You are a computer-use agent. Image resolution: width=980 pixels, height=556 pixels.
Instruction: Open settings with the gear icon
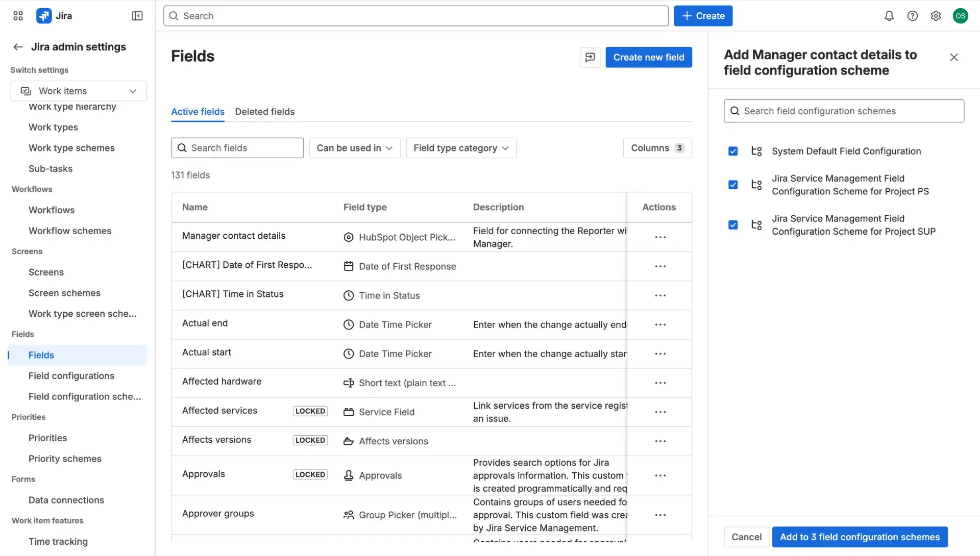coord(936,16)
